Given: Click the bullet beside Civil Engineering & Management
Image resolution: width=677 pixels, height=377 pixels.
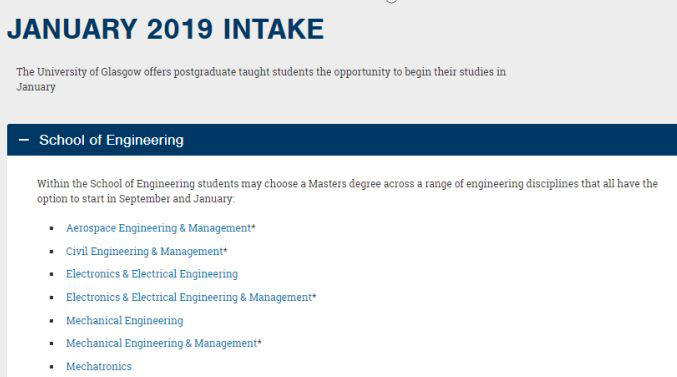Looking at the screenshot, I should (51, 251).
